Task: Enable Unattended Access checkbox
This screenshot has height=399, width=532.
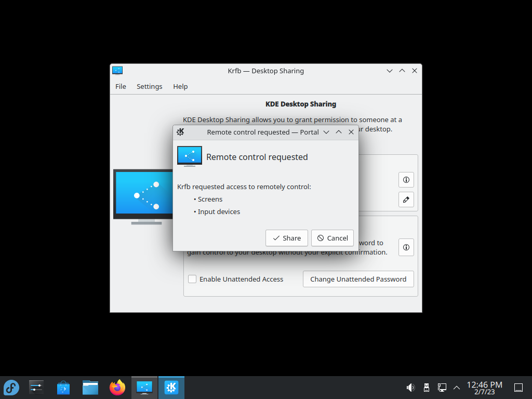Action: point(192,279)
